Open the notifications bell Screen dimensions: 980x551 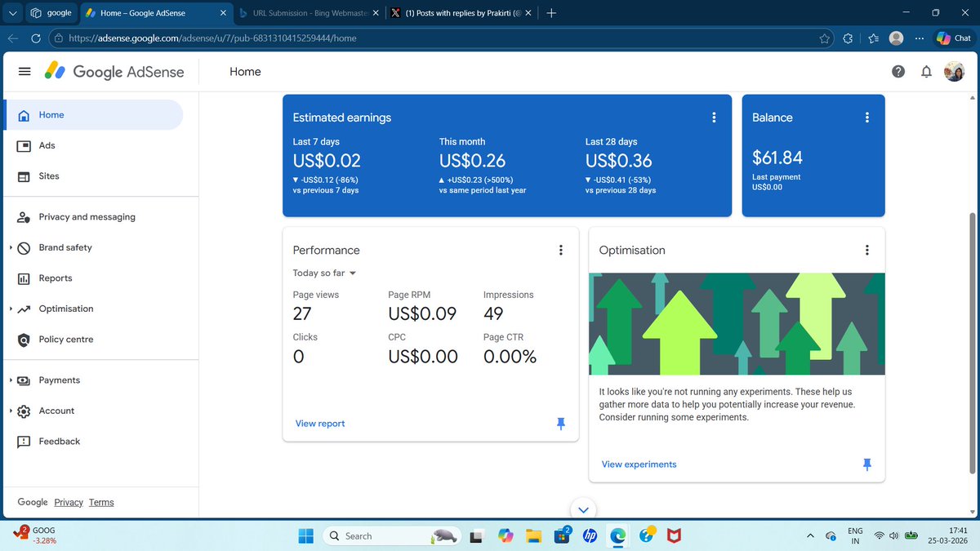click(x=926, y=72)
